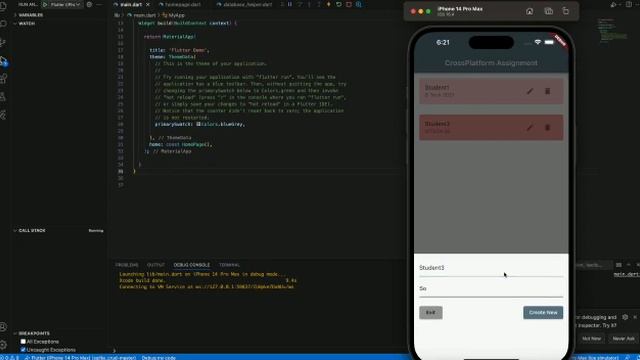The height and width of the screenshot is (360, 640).
Task: Click the Start Debugging play icon
Action: [45, 4]
